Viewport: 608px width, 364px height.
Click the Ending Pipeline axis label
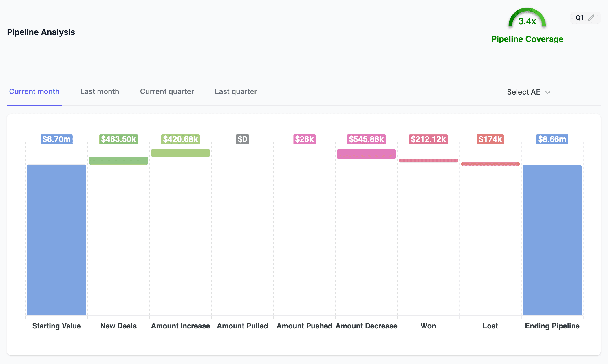(552, 326)
